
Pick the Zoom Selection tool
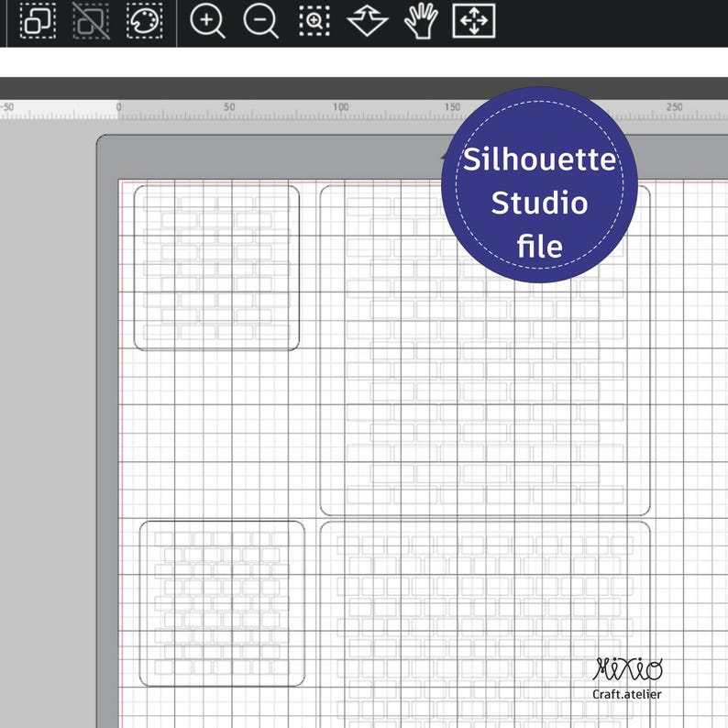point(314,21)
